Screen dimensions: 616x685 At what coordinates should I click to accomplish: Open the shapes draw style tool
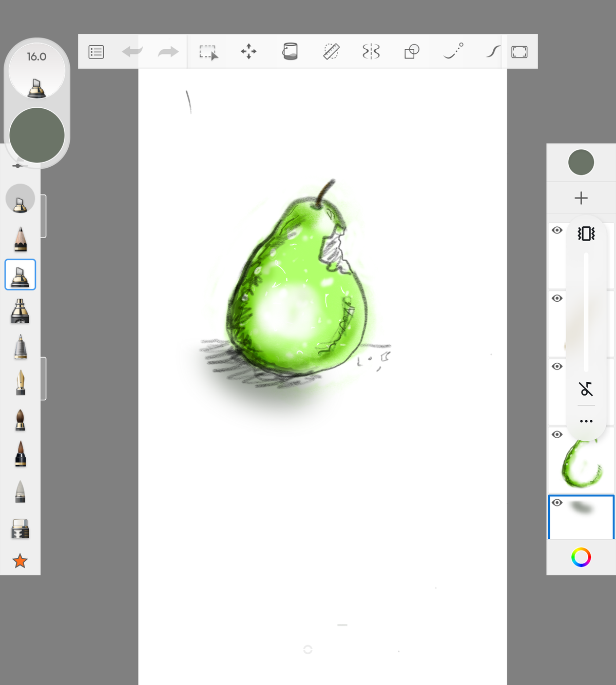[412, 51]
